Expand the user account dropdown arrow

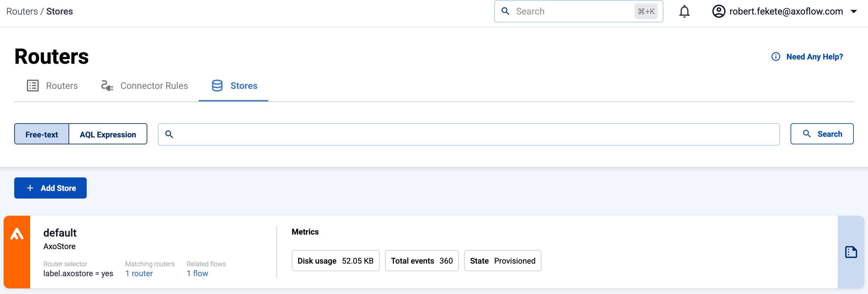coord(853,12)
